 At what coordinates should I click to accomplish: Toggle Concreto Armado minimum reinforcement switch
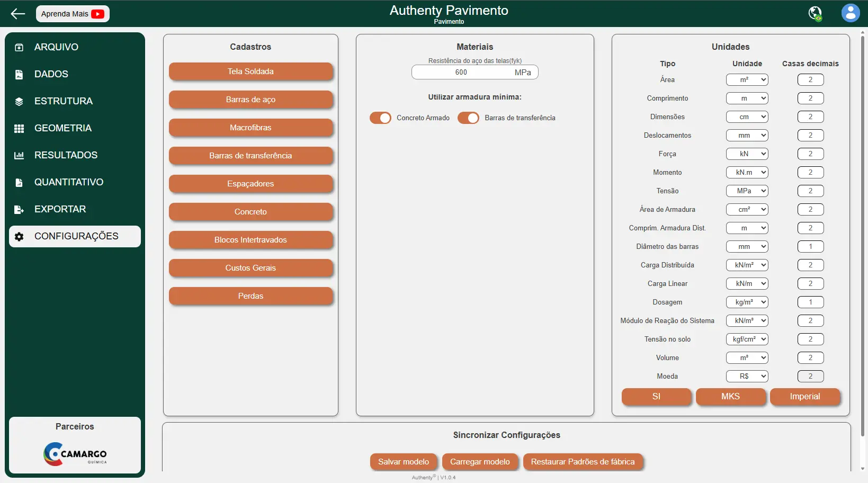(380, 118)
